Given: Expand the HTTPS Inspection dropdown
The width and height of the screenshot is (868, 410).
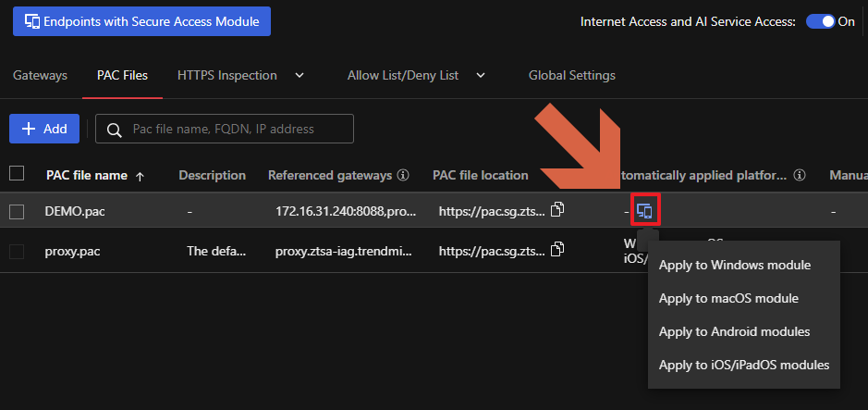Looking at the screenshot, I should (x=299, y=75).
